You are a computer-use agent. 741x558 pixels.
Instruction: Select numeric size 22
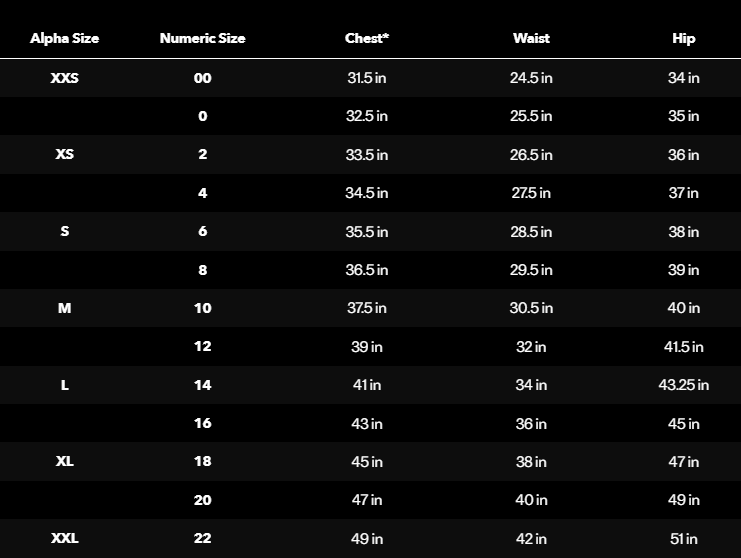(x=203, y=538)
